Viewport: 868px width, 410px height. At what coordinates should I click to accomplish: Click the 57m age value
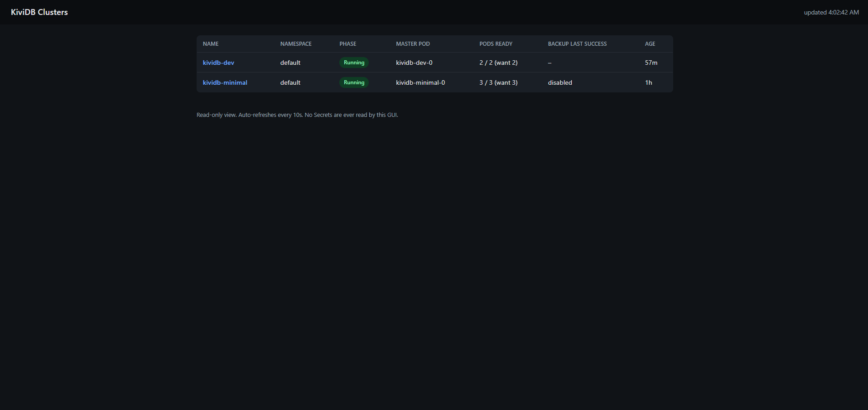click(651, 63)
